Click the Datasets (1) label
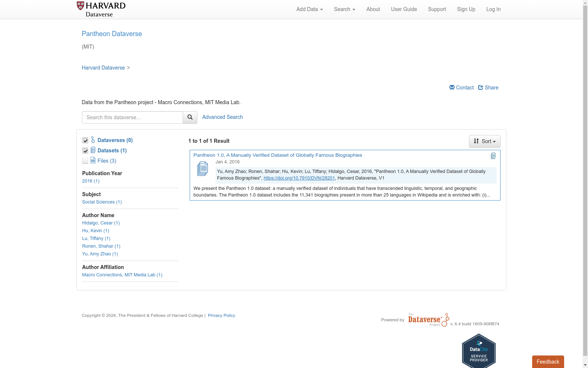The width and height of the screenshot is (588, 368). point(112,151)
